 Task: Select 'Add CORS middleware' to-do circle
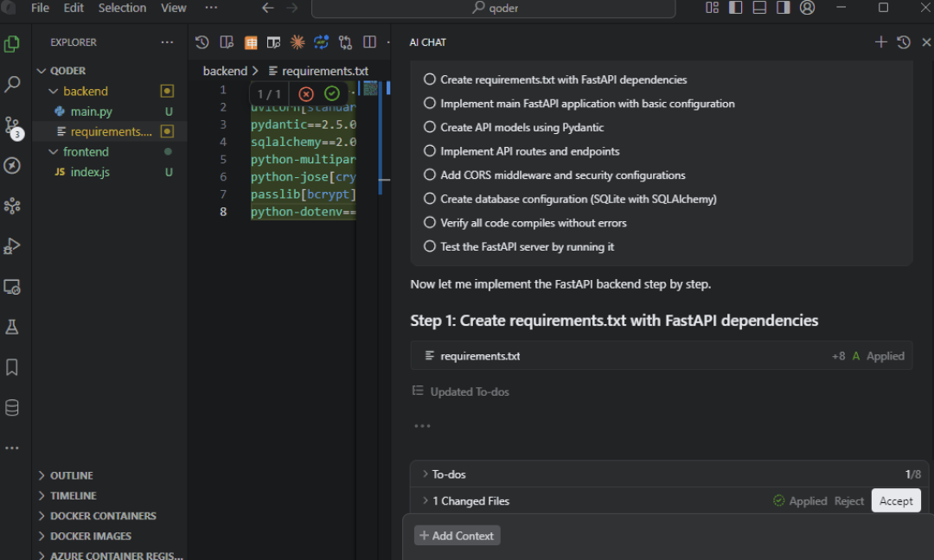(x=430, y=175)
